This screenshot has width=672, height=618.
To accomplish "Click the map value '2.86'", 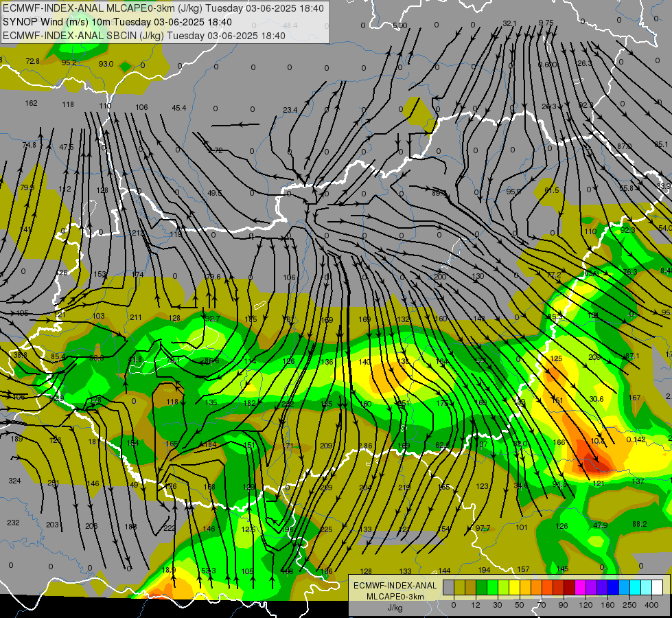I will (365, 446).
